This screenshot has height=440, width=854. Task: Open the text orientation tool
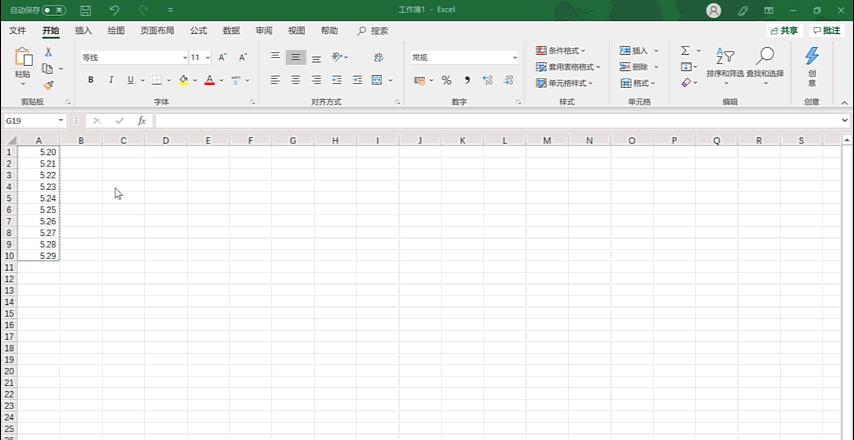click(340, 57)
